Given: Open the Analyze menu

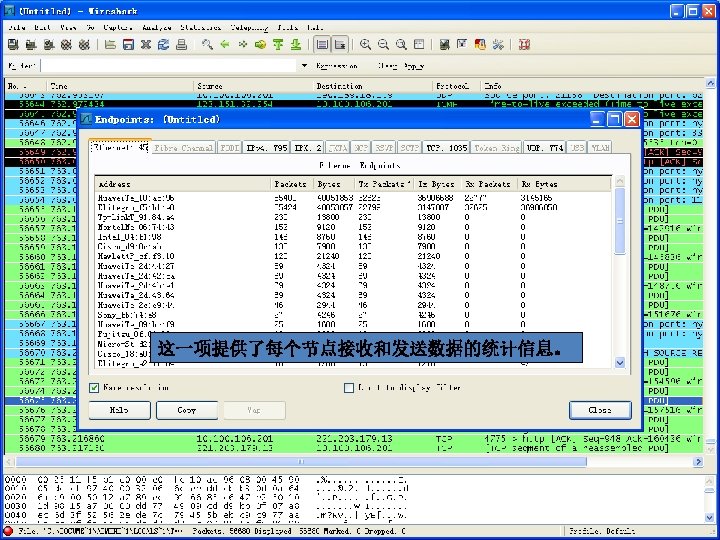Looking at the screenshot, I should click(x=157, y=28).
